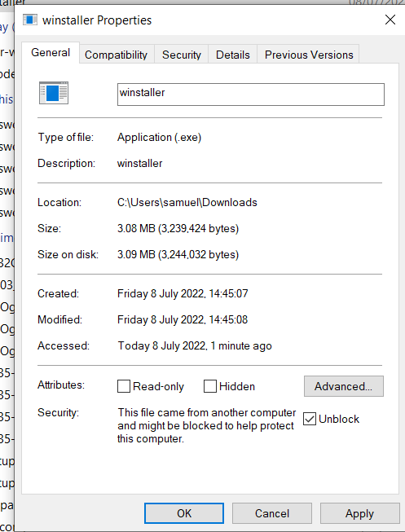405x532 pixels.
Task: Uncheck the Unblock checkbox
Action: click(310, 419)
